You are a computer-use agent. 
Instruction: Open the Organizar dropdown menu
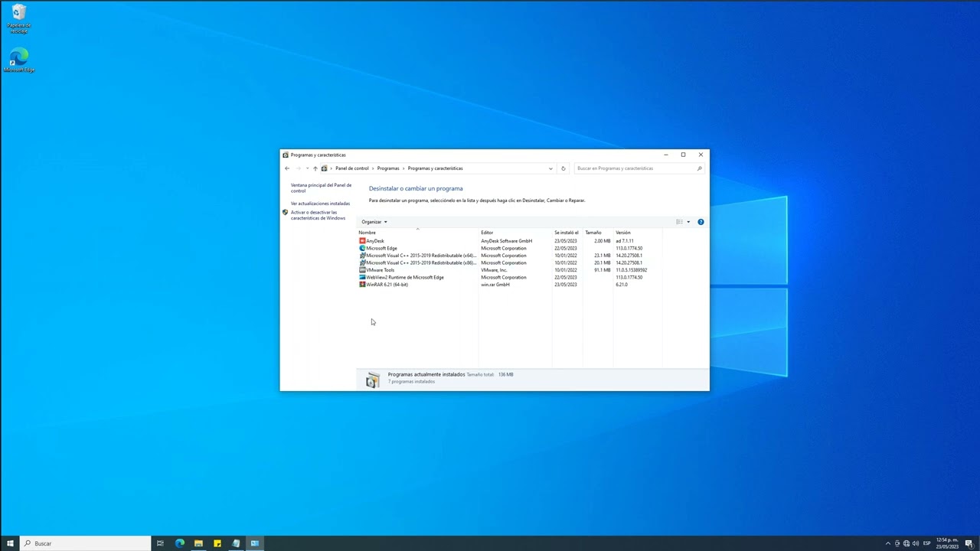point(374,222)
